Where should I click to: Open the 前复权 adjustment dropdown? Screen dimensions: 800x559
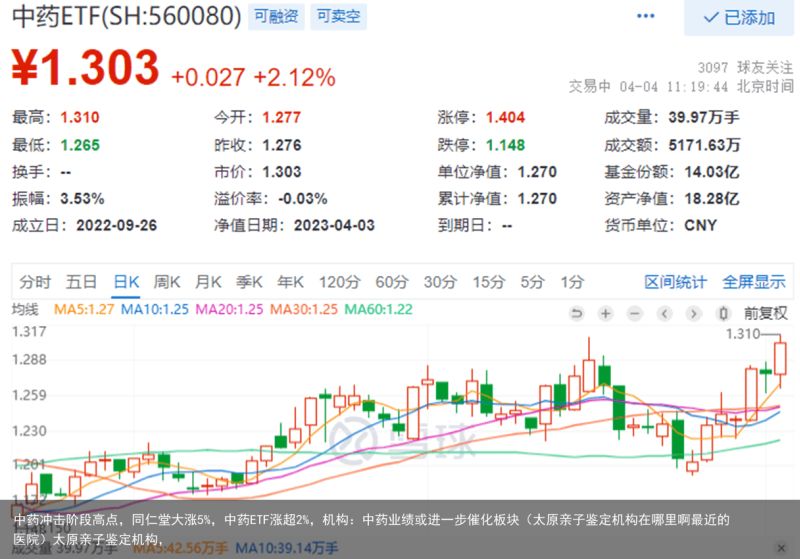point(765,313)
